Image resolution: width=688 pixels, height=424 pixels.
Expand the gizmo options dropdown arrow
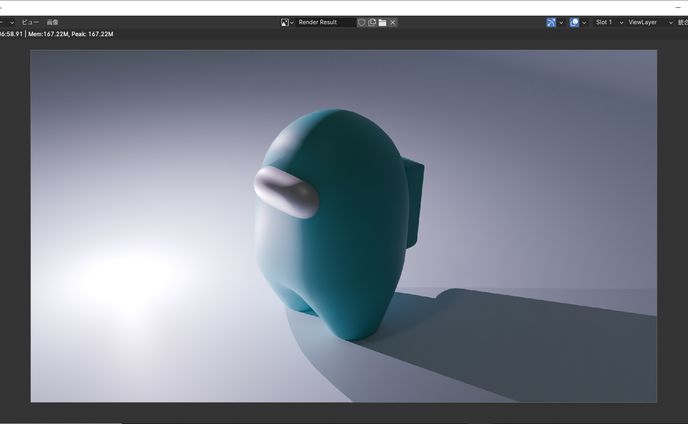pos(561,22)
